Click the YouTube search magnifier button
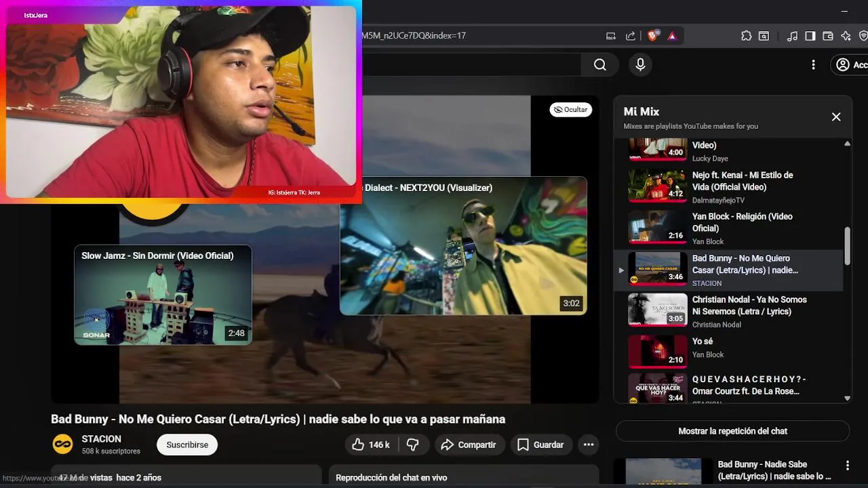The image size is (868, 488). point(599,64)
